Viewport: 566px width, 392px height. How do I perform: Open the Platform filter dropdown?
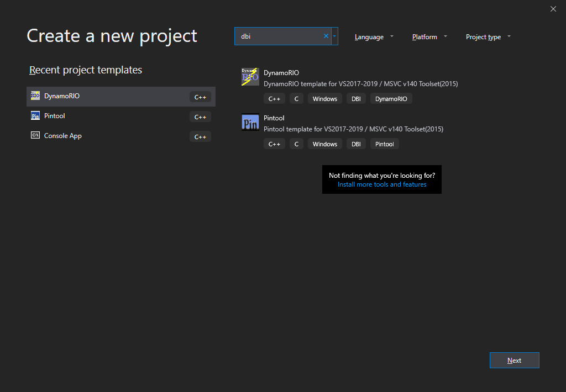pyautogui.click(x=429, y=37)
